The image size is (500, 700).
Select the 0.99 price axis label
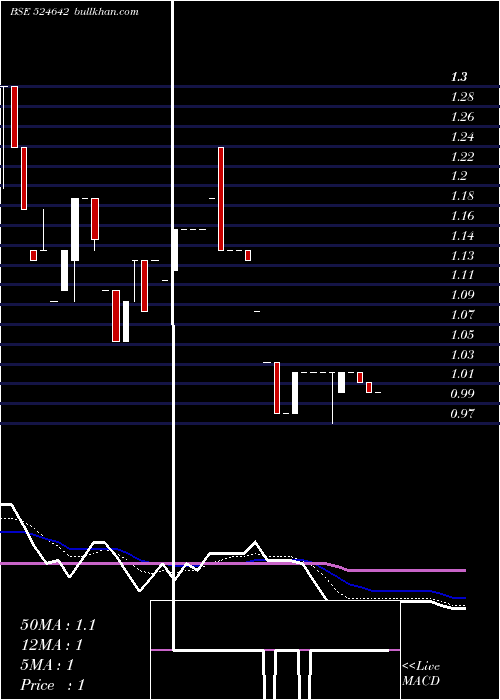tap(462, 394)
